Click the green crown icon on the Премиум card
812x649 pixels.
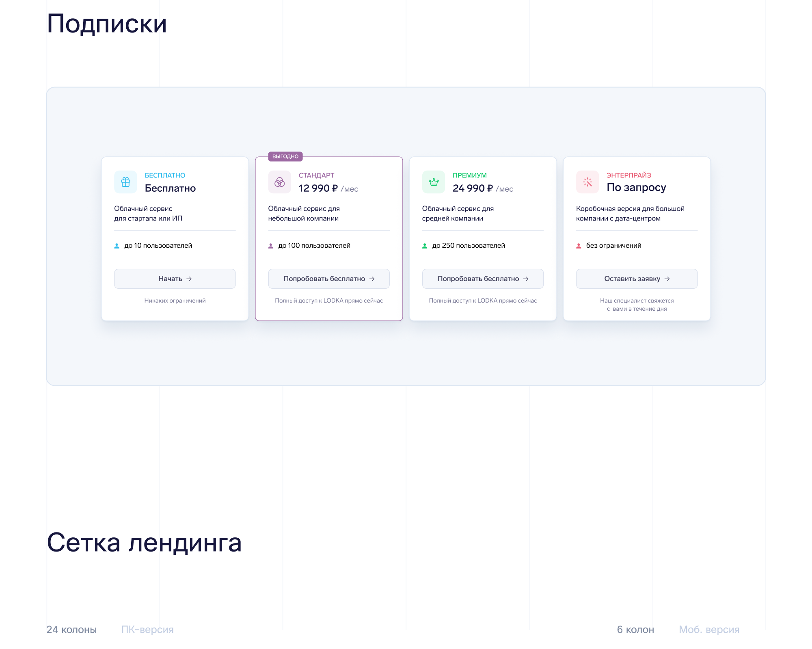click(434, 182)
